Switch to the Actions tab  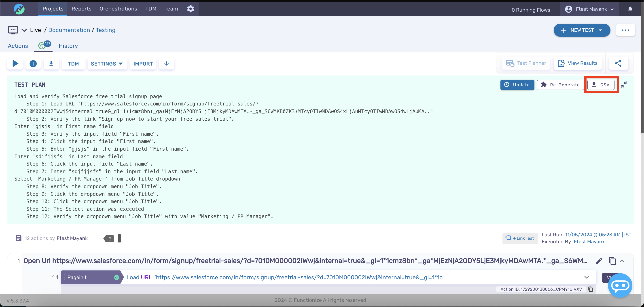click(18, 46)
